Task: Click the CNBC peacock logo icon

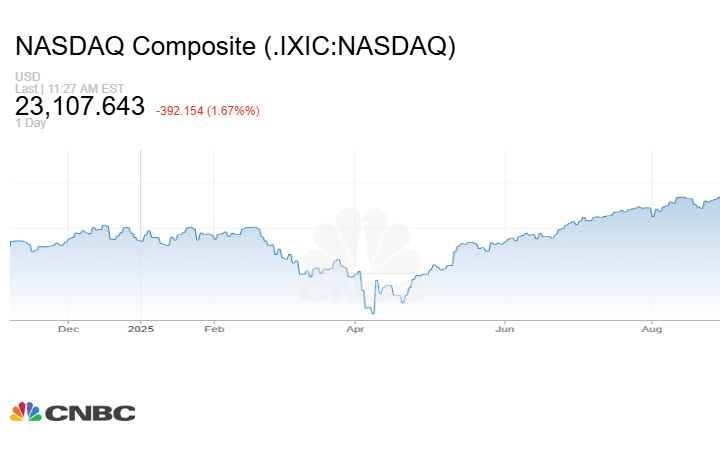Action: [x=25, y=412]
